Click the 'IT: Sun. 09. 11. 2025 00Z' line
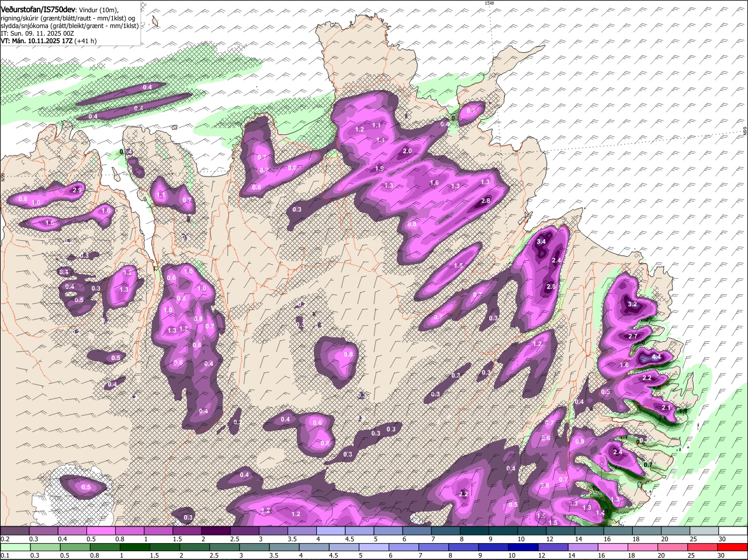Viewport: 748px width, 560px height. [37, 34]
